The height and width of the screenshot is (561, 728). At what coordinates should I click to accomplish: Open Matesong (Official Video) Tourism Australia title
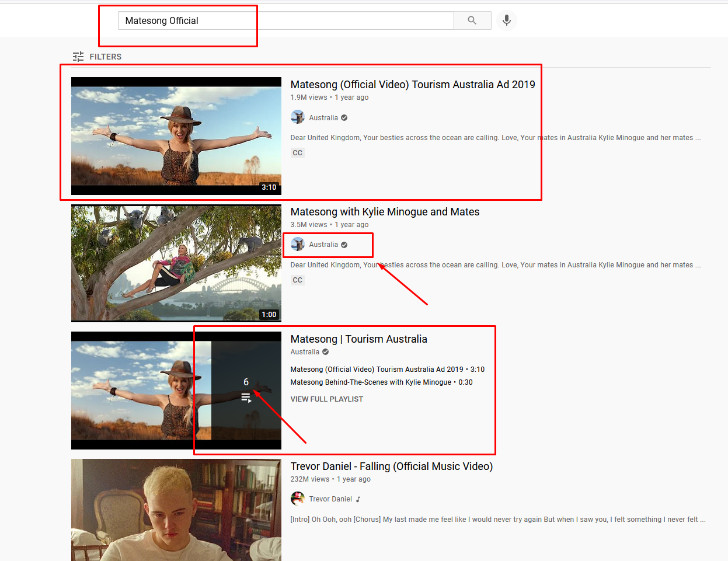(412, 85)
